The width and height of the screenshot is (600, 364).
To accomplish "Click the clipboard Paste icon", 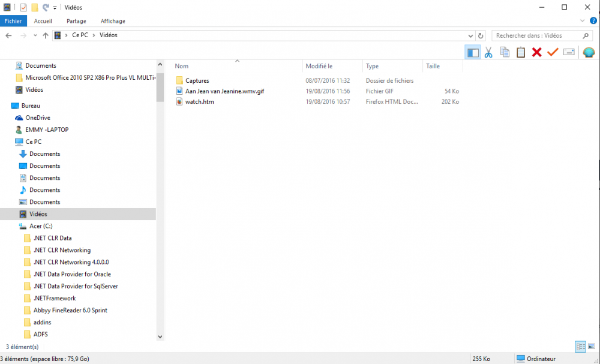I will click(x=520, y=52).
